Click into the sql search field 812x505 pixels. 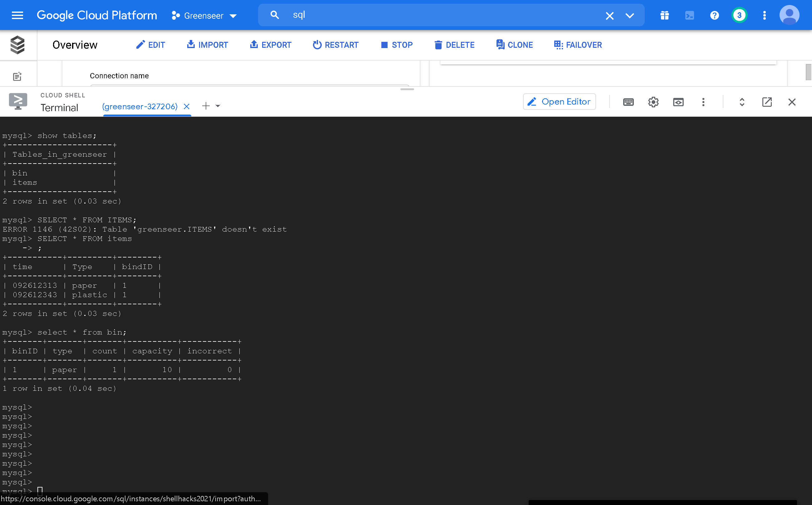click(x=434, y=15)
